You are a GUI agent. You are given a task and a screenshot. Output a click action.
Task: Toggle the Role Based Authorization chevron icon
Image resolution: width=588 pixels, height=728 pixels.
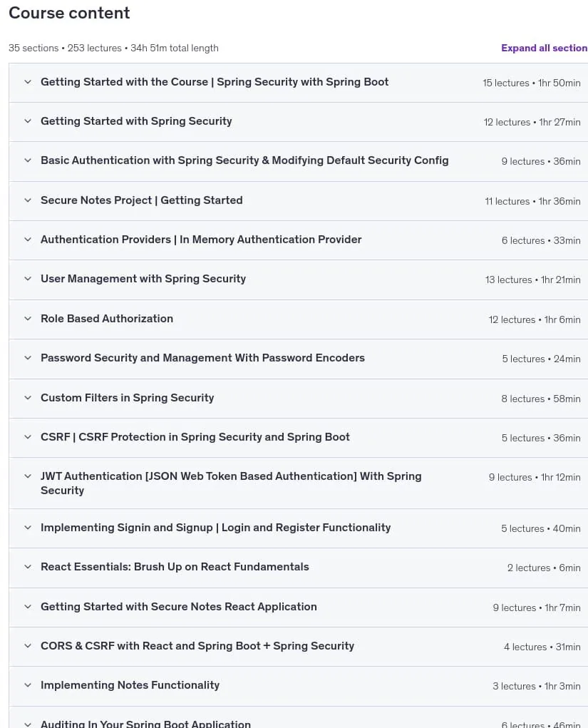pos(28,319)
